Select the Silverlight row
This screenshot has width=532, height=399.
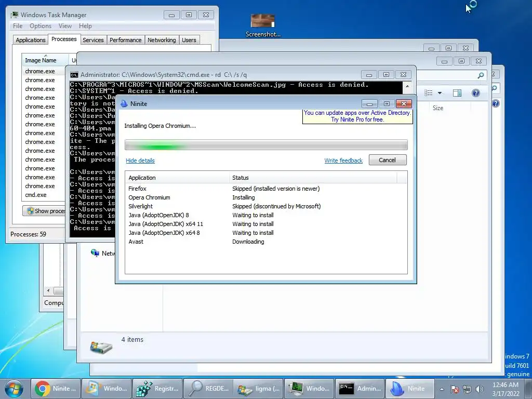[266, 206]
